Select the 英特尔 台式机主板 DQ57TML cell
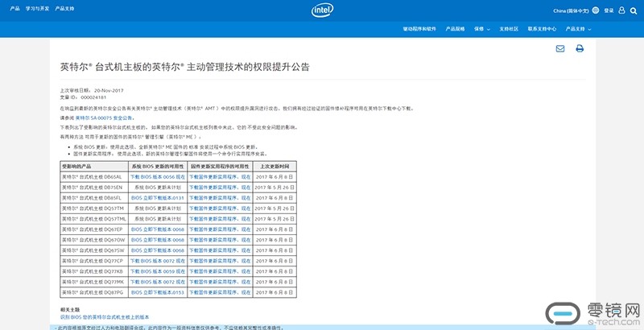Image resolution: width=644 pixels, height=330 pixels. [94, 219]
